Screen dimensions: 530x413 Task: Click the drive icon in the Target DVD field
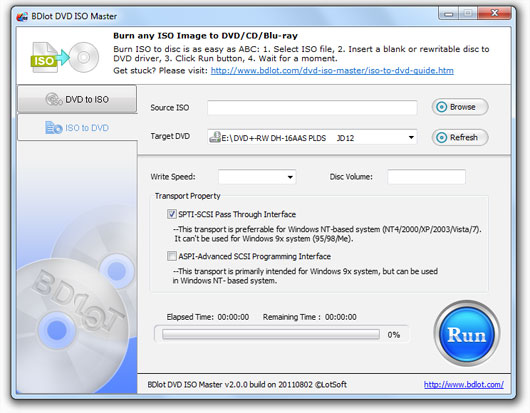215,137
